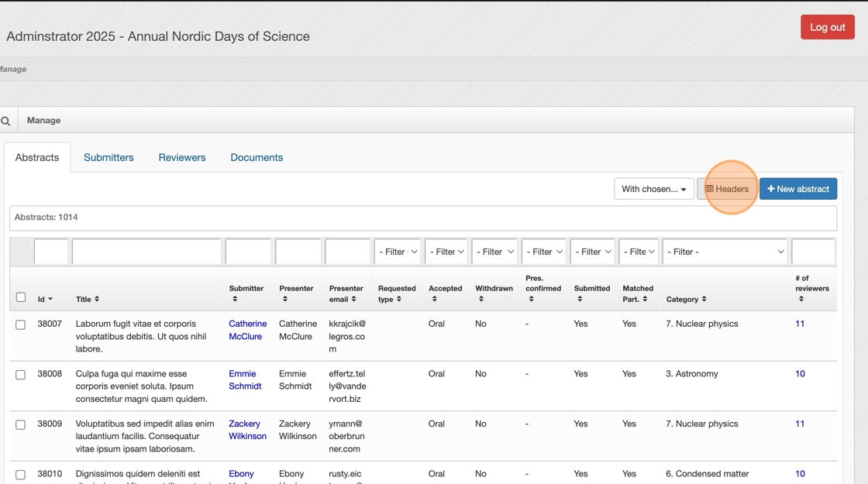Image resolution: width=868 pixels, height=484 pixels.
Task: Create a New abstract
Action: pyautogui.click(x=797, y=189)
